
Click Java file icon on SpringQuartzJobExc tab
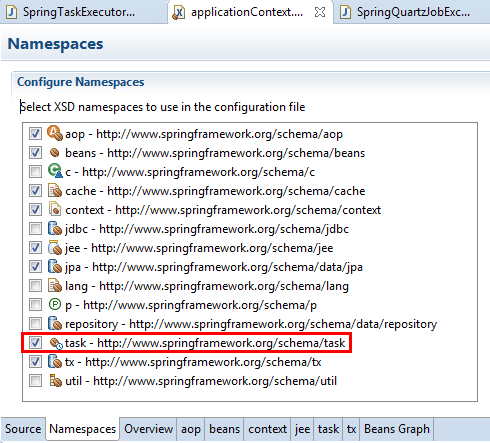345,12
